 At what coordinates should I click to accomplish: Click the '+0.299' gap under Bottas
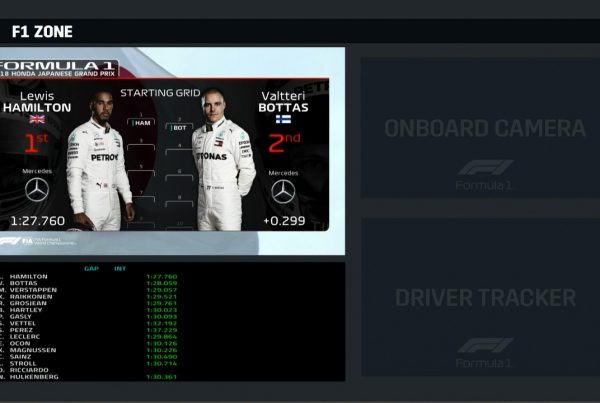tap(284, 221)
